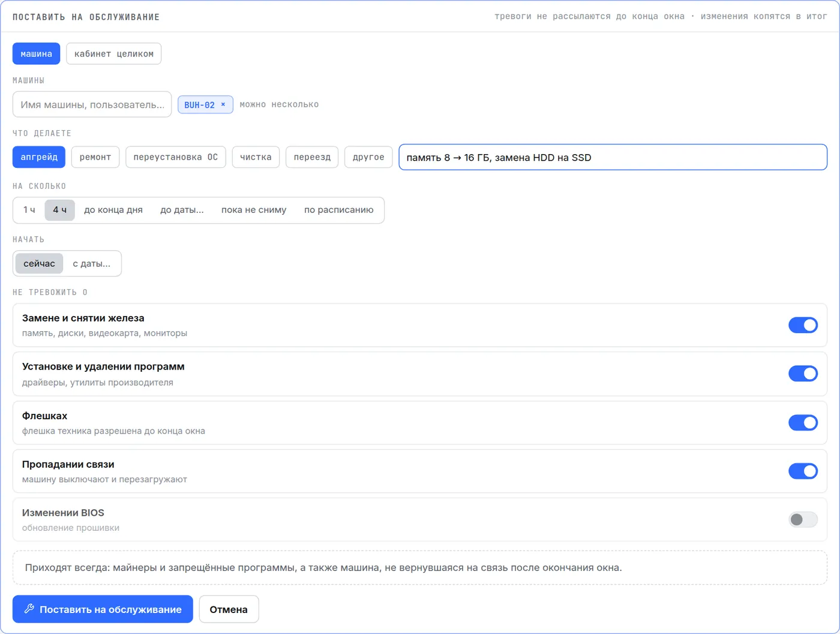Open the «до даты…» duration picker
840x634 pixels.
tap(182, 210)
